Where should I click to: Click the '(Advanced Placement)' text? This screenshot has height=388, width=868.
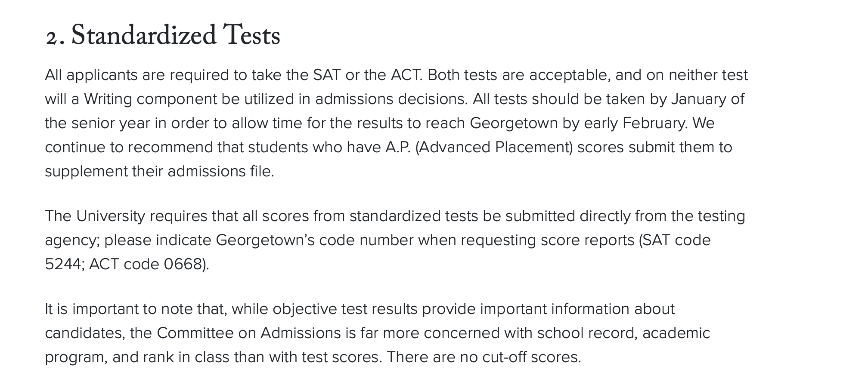click(494, 148)
